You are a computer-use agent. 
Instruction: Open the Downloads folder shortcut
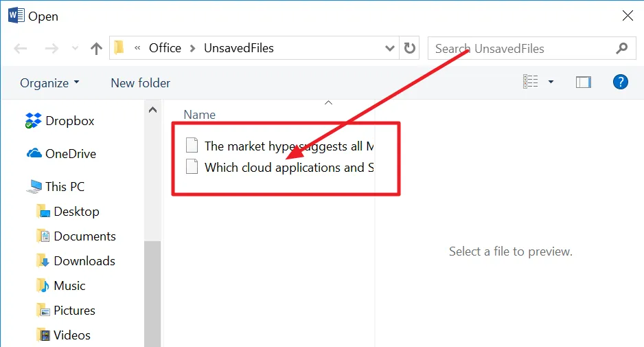click(76, 261)
